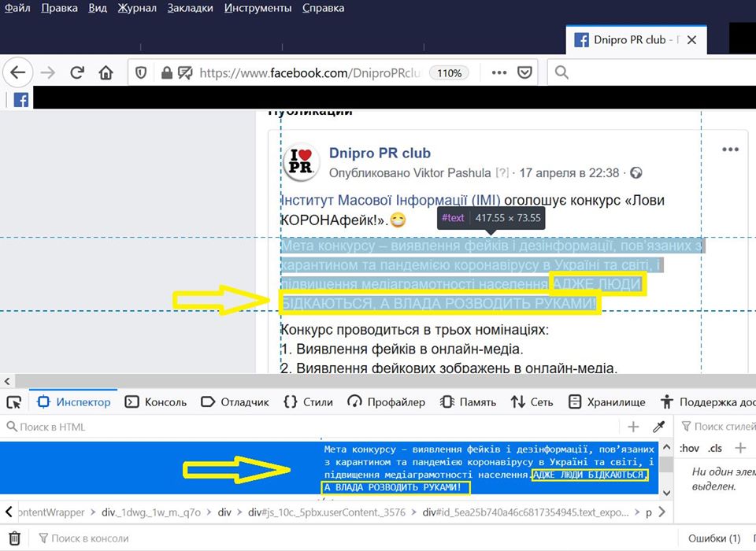Open the Facebook bookmark icon
The height and width of the screenshot is (551, 756).
pyautogui.click(x=20, y=100)
